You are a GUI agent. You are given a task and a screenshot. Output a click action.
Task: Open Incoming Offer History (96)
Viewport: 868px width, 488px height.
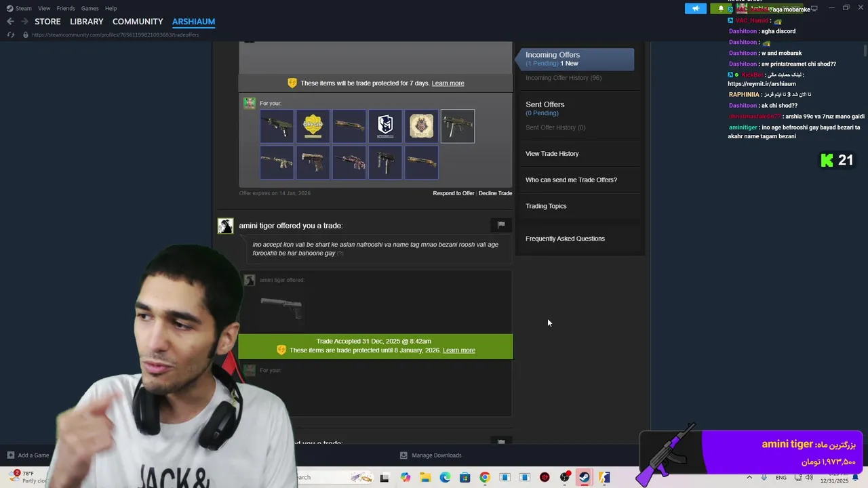(563, 78)
